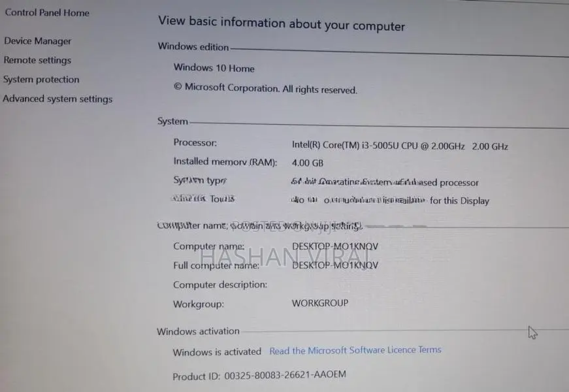Open Device Manager from sidebar
This screenshot has height=392, width=569.
pyautogui.click(x=38, y=41)
